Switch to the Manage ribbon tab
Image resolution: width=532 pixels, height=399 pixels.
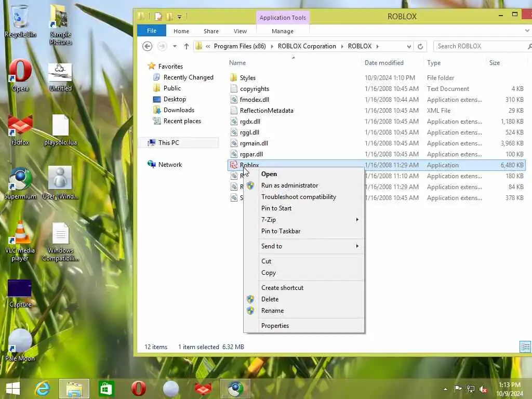click(x=283, y=31)
